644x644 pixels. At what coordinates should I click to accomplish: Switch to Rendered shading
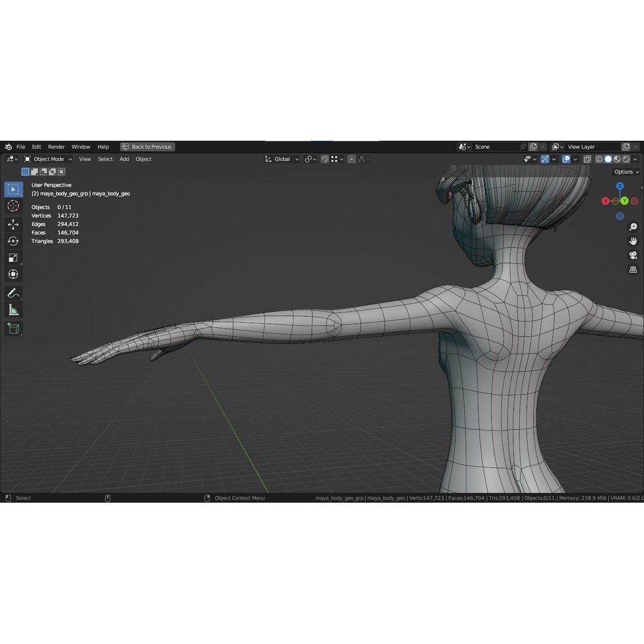pyautogui.click(x=626, y=159)
